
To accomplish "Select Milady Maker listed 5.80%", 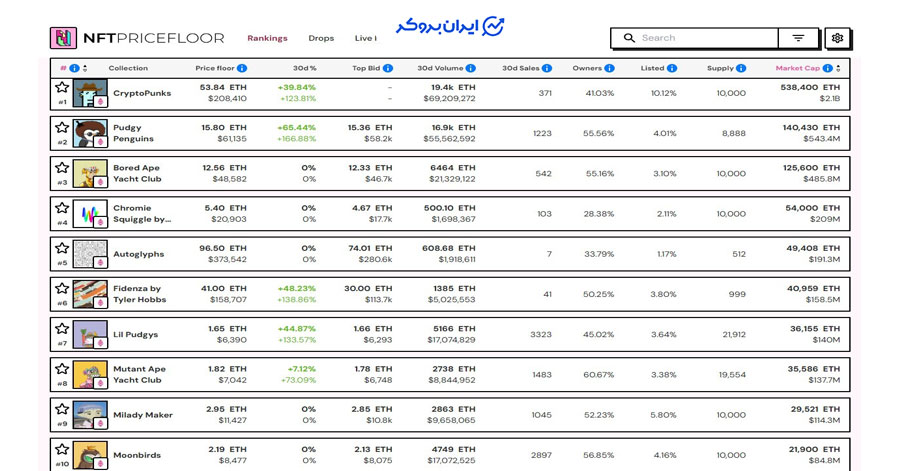I will pos(663,414).
